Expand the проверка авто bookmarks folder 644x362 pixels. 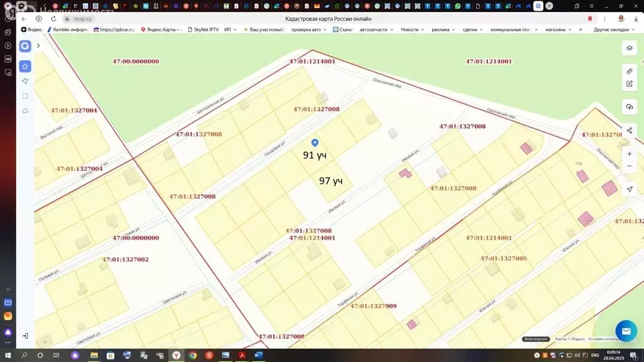[x=309, y=30]
